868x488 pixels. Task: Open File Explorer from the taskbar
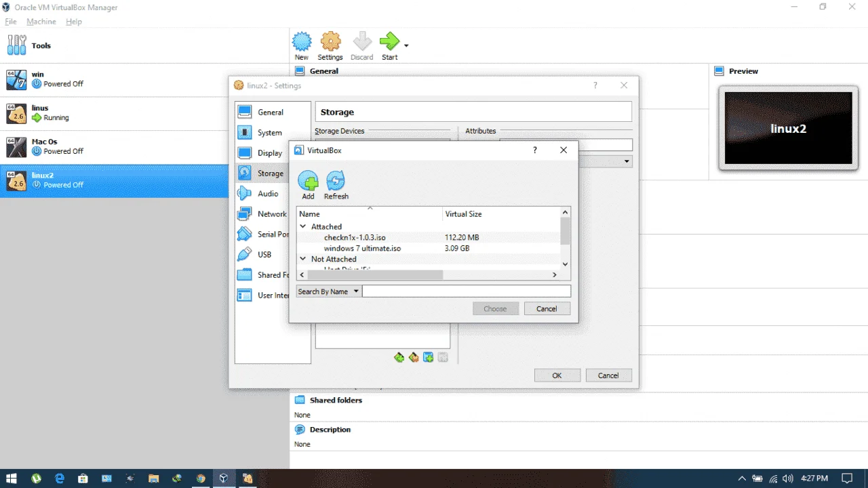coord(153,479)
